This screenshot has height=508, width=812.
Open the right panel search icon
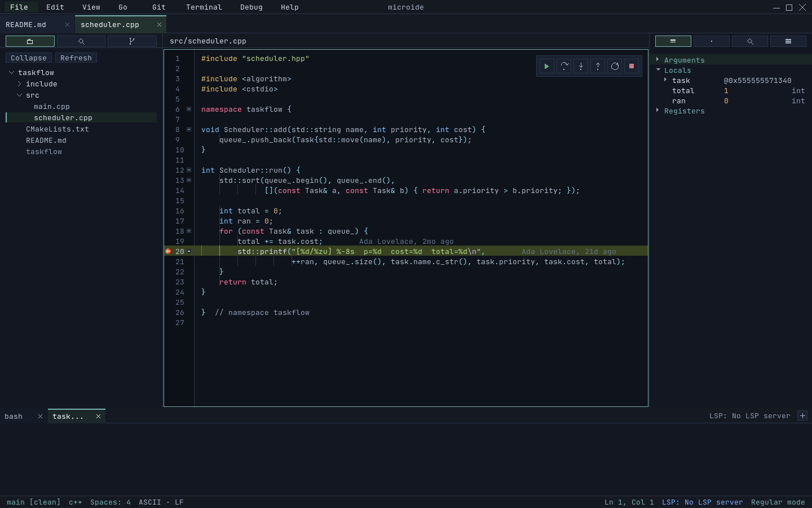[x=750, y=41]
